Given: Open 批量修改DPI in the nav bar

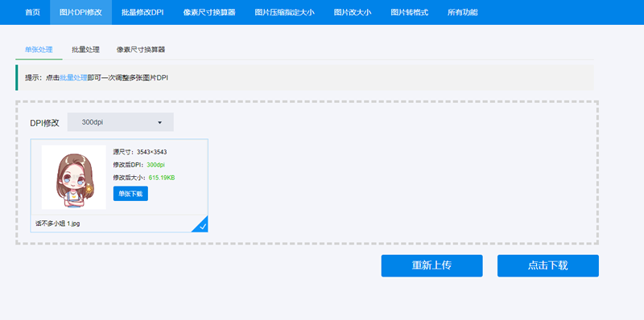Looking at the screenshot, I should pyautogui.click(x=142, y=12).
